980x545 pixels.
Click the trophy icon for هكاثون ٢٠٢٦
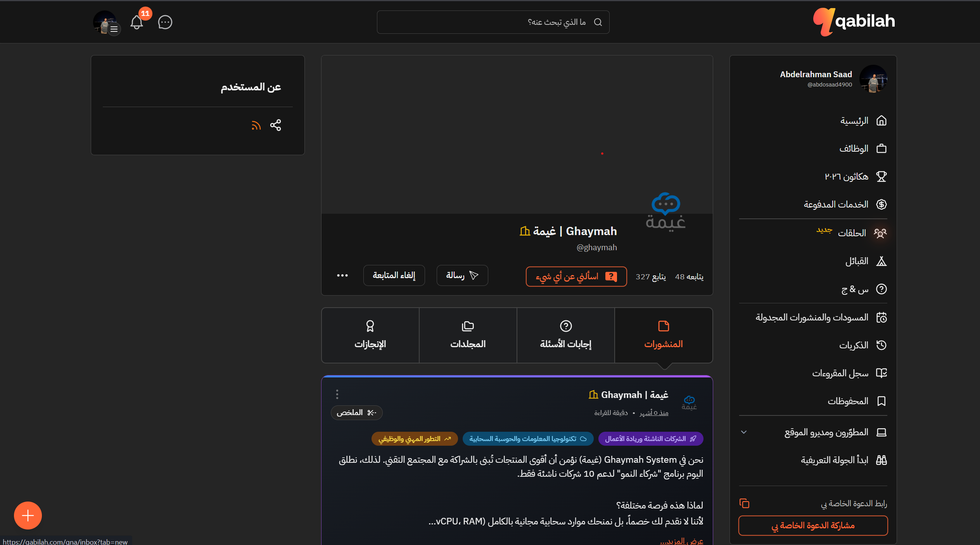pos(881,176)
